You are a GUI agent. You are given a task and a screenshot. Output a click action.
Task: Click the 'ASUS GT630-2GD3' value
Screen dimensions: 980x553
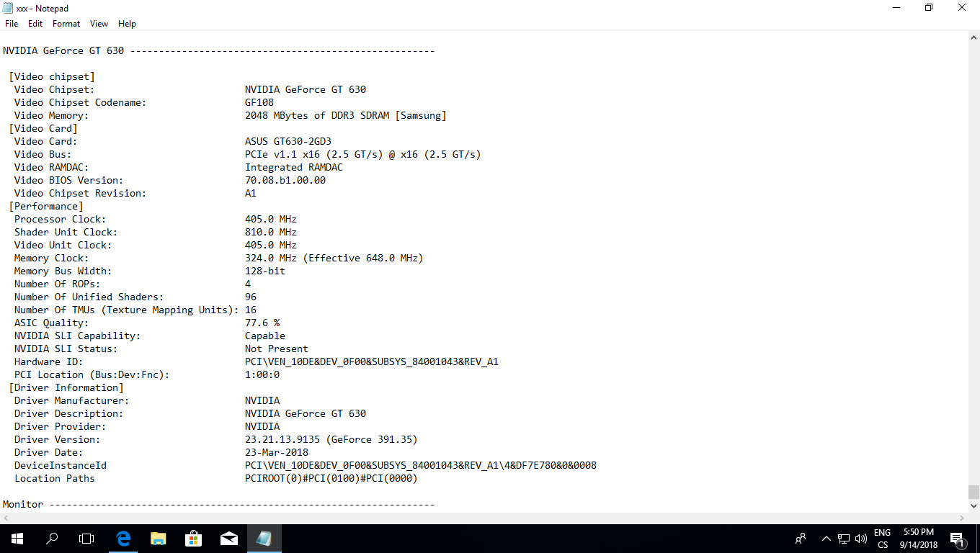(x=288, y=142)
